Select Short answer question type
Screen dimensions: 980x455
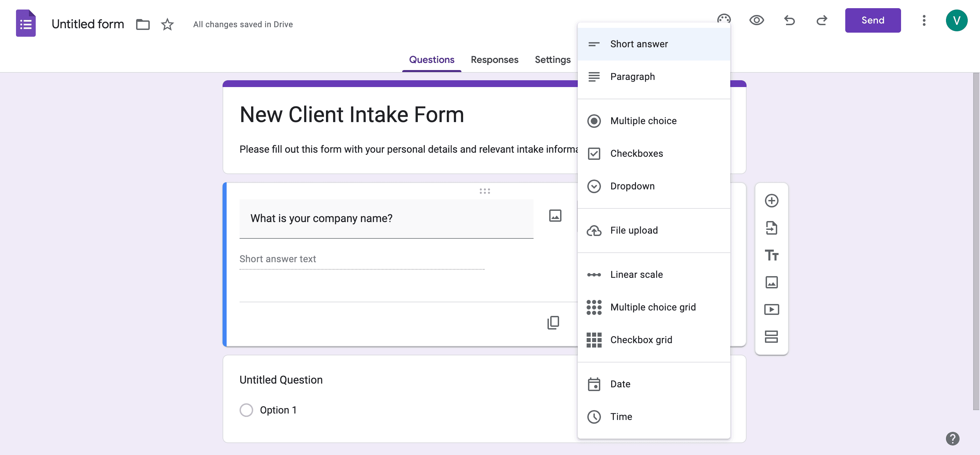tap(654, 44)
